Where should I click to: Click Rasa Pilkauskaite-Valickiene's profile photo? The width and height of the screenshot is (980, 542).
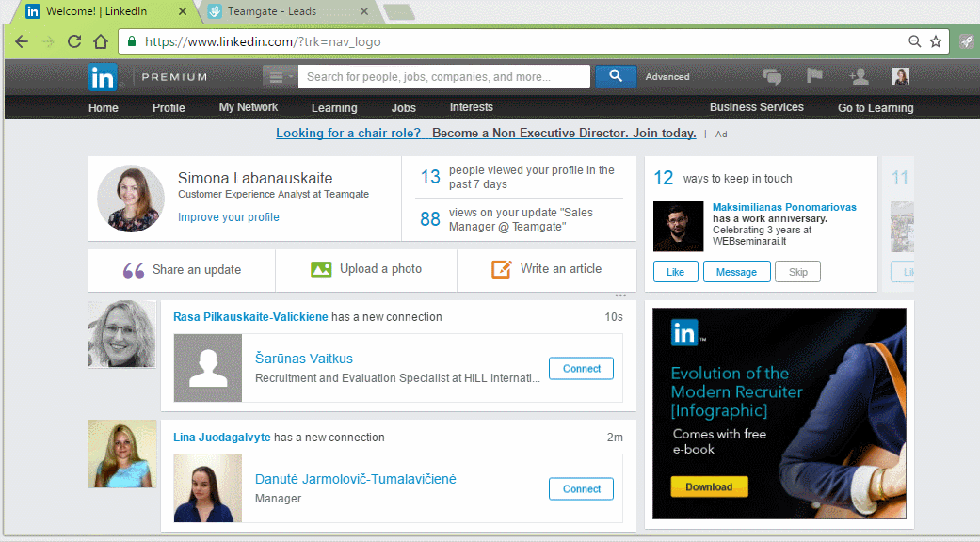click(121, 334)
